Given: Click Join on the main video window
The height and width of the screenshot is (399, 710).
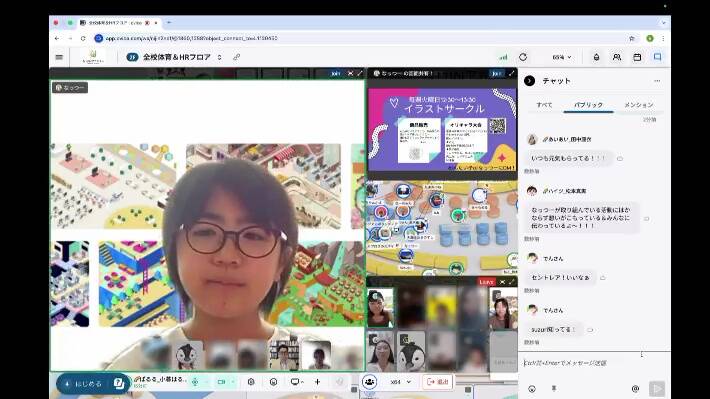Looking at the screenshot, I should point(336,73).
